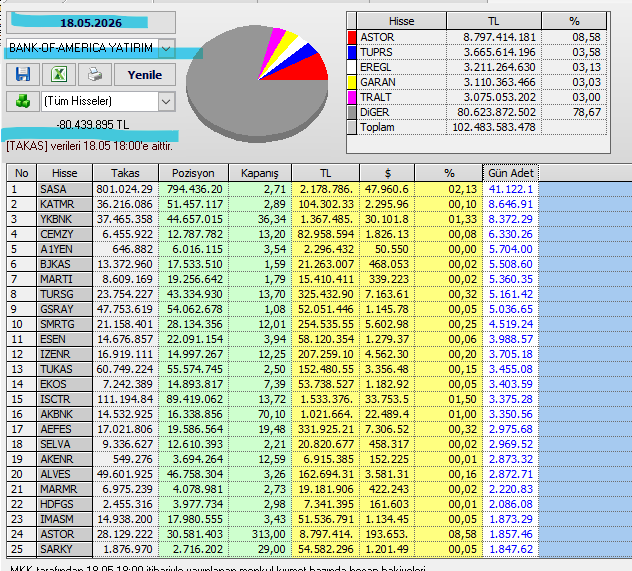The width and height of the screenshot is (632, 571).
Task: Click the blue floppy disk save icon
Action: click(x=23, y=75)
